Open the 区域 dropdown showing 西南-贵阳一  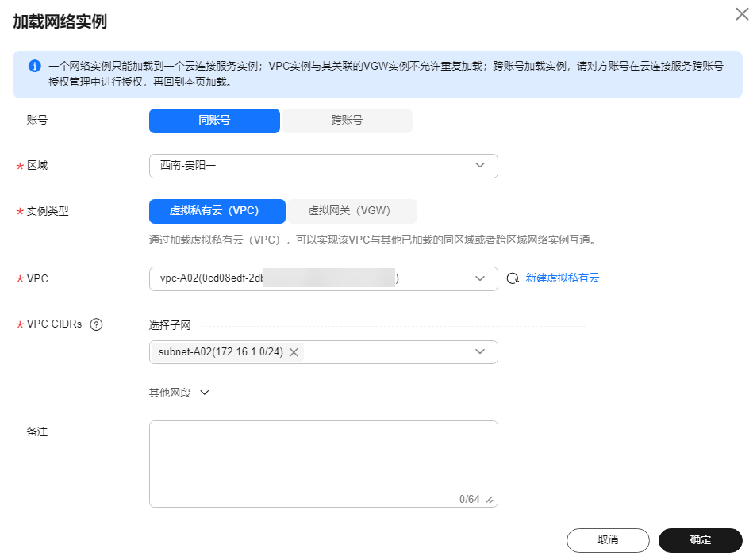coord(323,166)
